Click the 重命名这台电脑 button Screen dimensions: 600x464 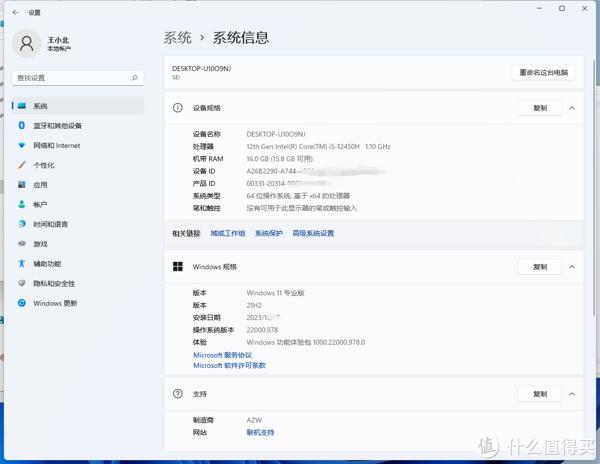[x=543, y=72]
